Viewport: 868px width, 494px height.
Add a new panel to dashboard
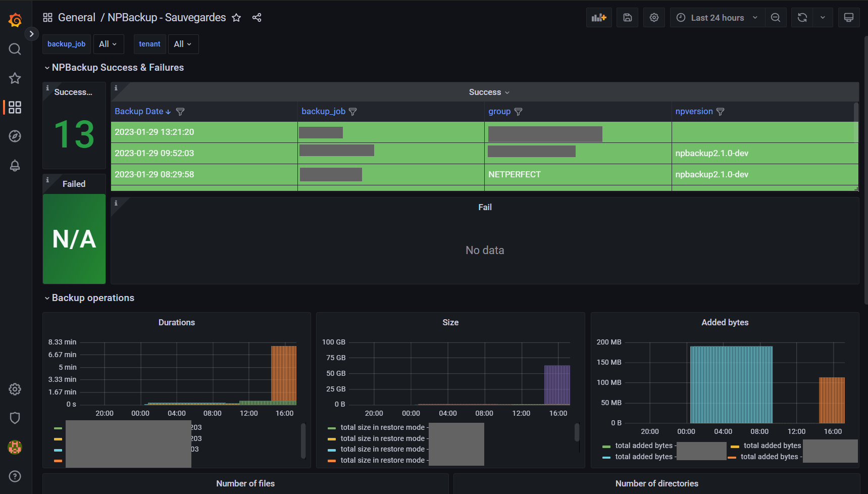599,18
